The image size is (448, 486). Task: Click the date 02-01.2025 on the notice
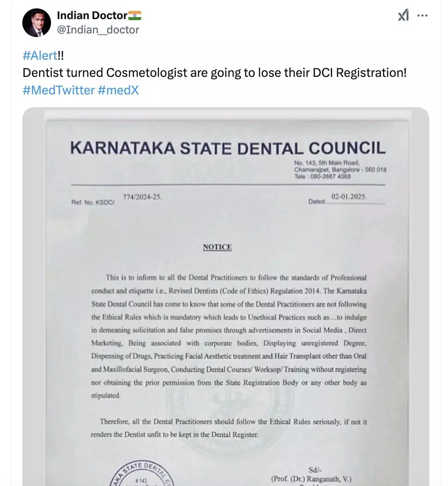coord(349,196)
